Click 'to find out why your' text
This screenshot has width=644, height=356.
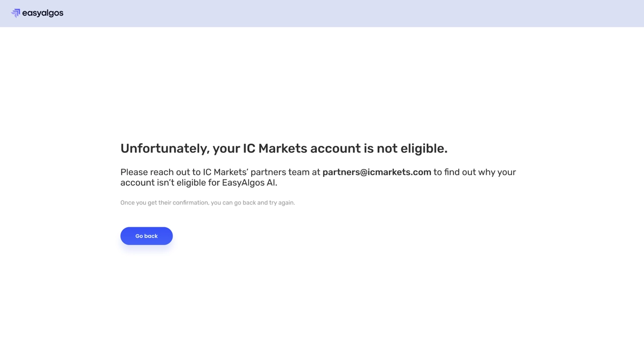(x=474, y=172)
